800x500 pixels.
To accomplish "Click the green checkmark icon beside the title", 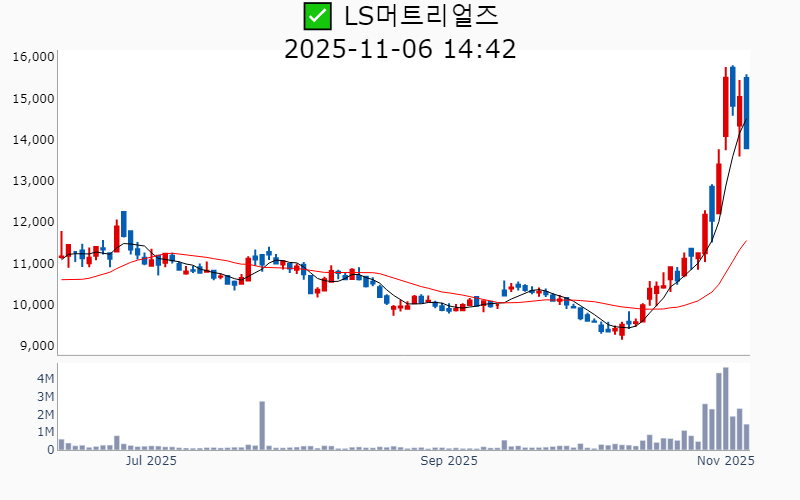I will tap(317, 16).
